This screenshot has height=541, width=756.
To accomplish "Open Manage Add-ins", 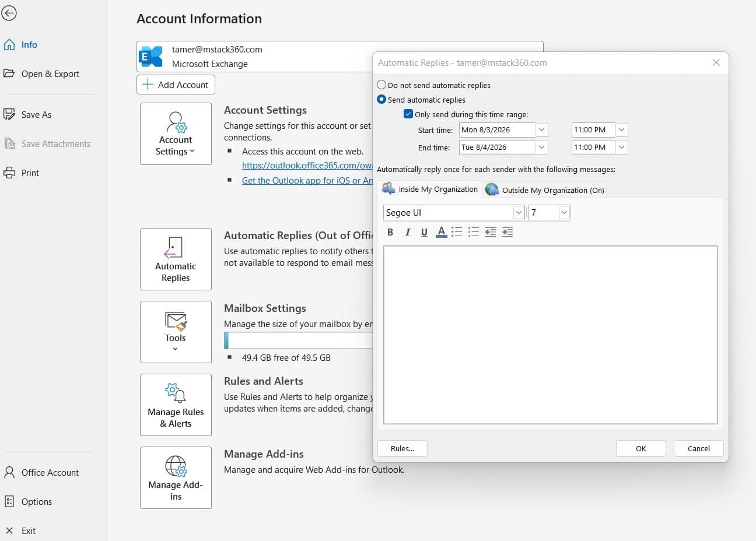I will (176, 477).
